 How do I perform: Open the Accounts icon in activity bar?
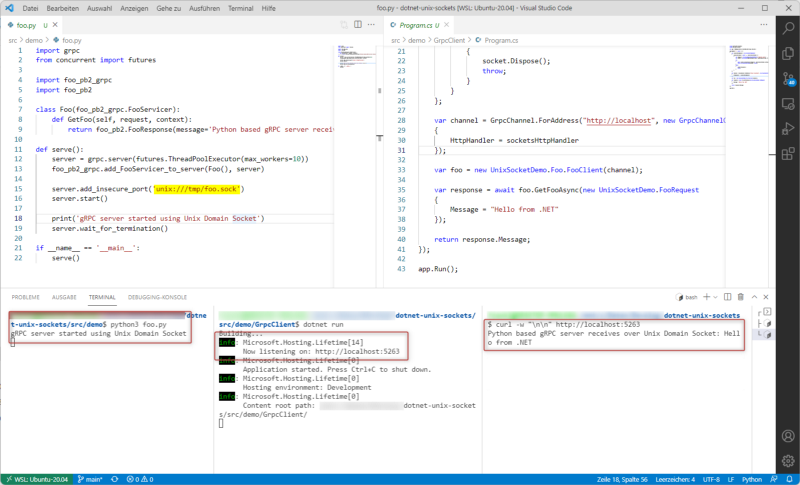pos(788,436)
